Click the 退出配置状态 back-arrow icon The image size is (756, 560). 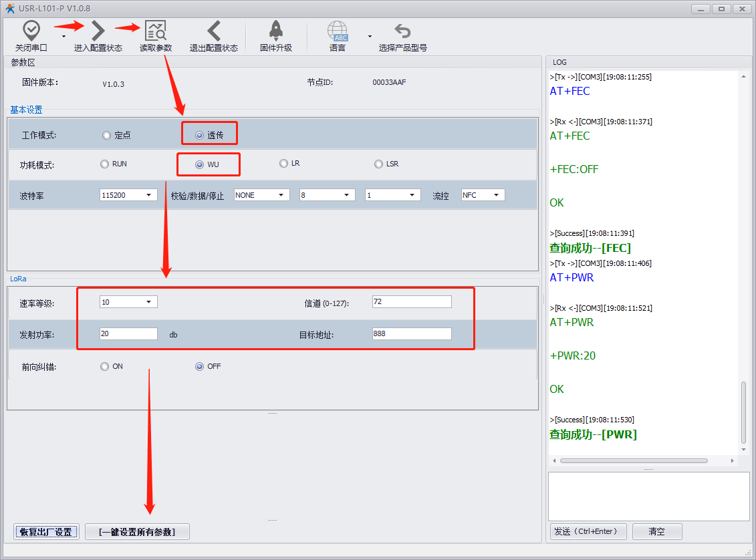[x=213, y=31]
